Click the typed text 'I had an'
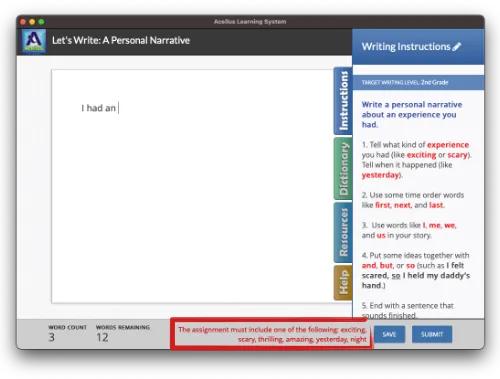This screenshot has width=500, height=379. (98, 108)
